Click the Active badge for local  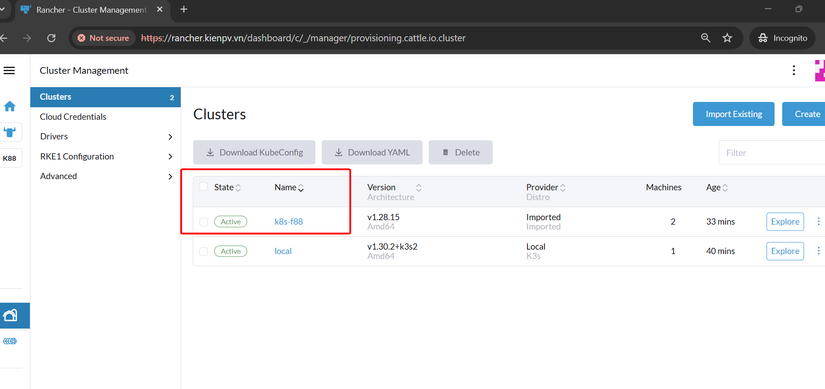point(230,251)
